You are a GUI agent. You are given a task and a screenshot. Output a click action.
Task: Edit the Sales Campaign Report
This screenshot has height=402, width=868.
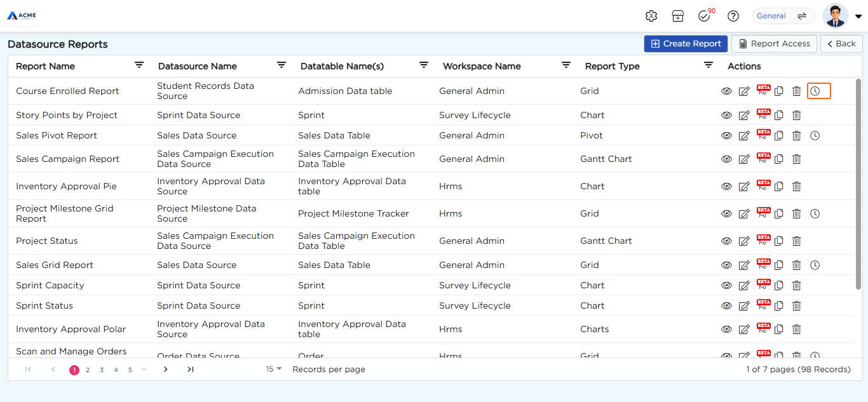(x=744, y=159)
